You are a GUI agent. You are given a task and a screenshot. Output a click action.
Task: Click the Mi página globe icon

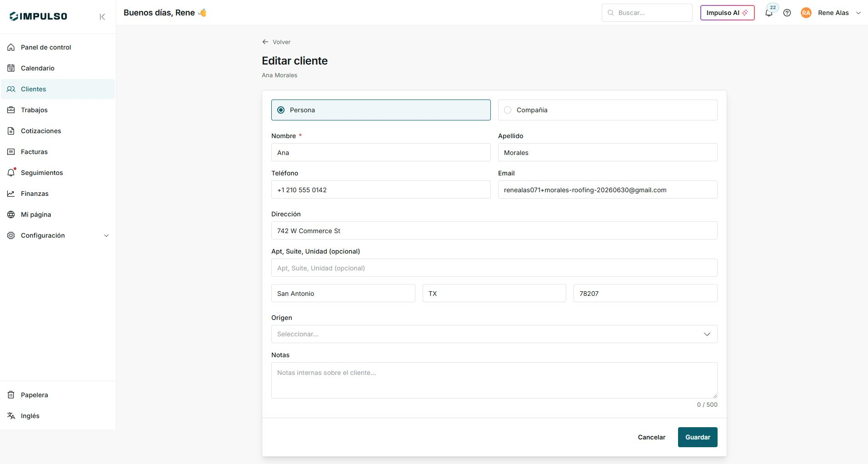11,215
